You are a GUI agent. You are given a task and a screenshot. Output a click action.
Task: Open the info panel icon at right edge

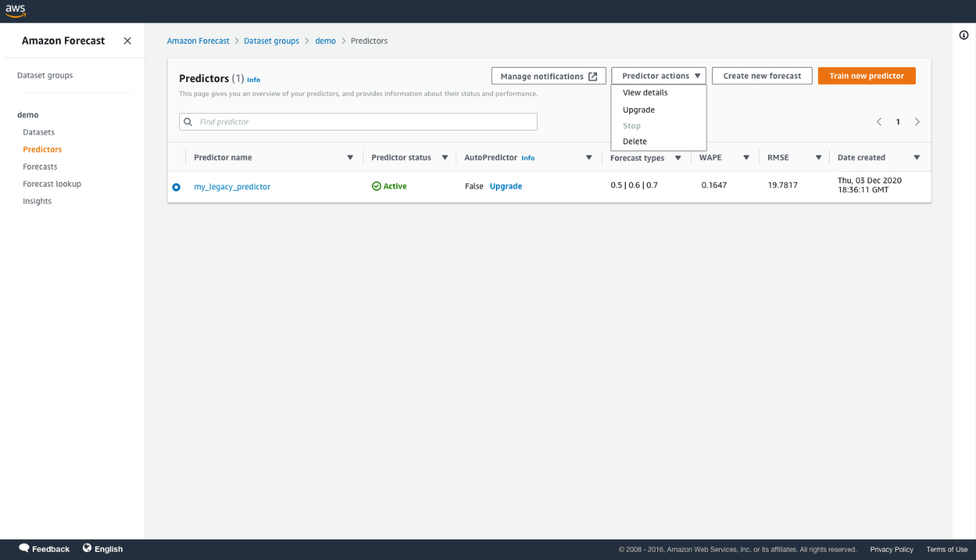coord(964,36)
